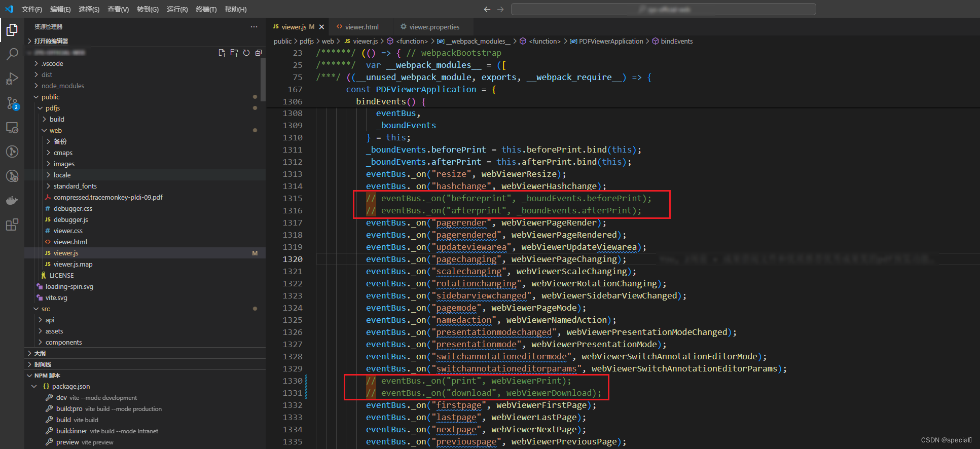Expand the build folder
This screenshot has width=980, height=449.
[x=145, y=120]
